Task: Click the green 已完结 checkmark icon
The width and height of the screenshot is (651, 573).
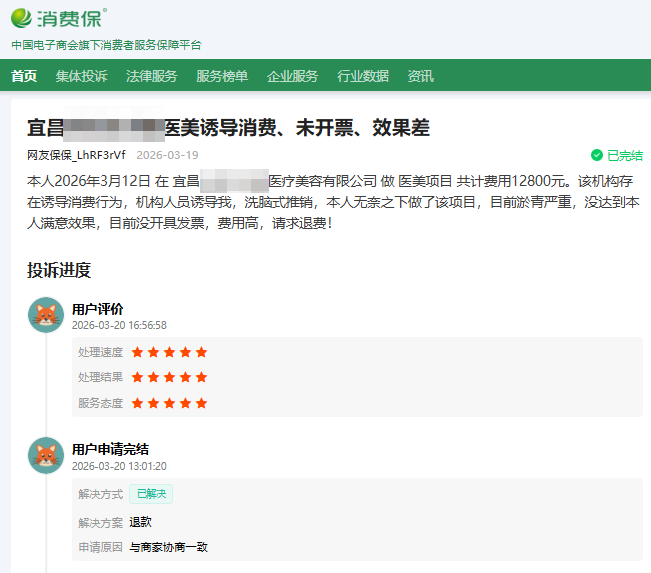Action: tap(597, 155)
